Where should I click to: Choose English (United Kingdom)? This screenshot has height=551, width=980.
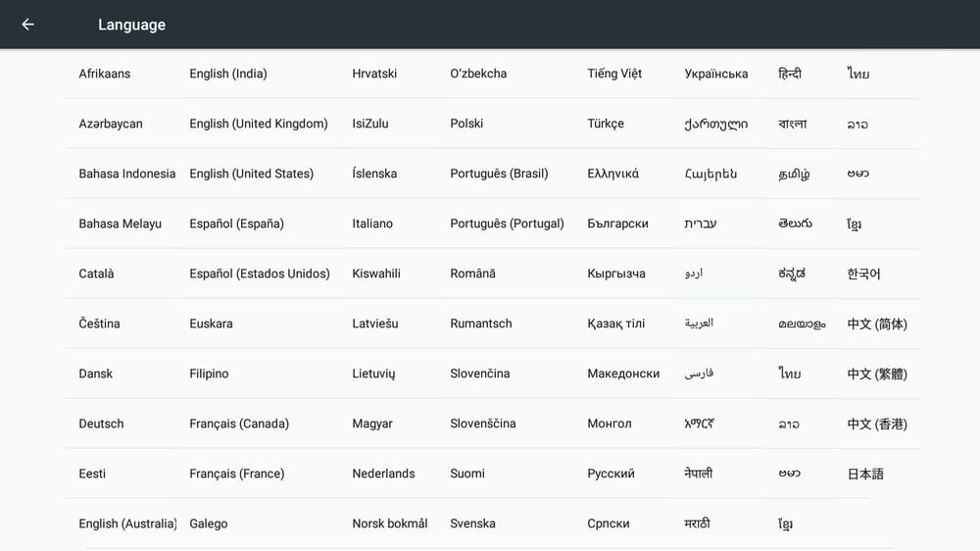coord(259,124)
